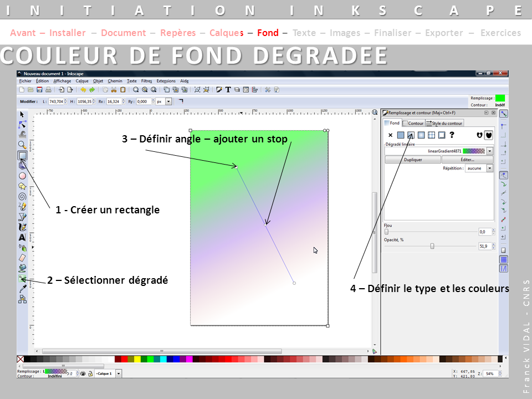
Task: Choose unset paint question mark
Action: pos(452,135)
